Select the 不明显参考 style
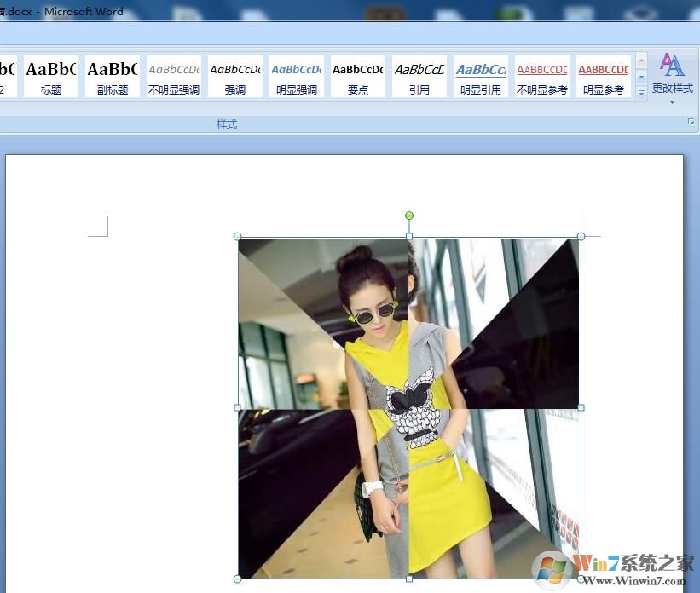 click(x=541, y=75)
